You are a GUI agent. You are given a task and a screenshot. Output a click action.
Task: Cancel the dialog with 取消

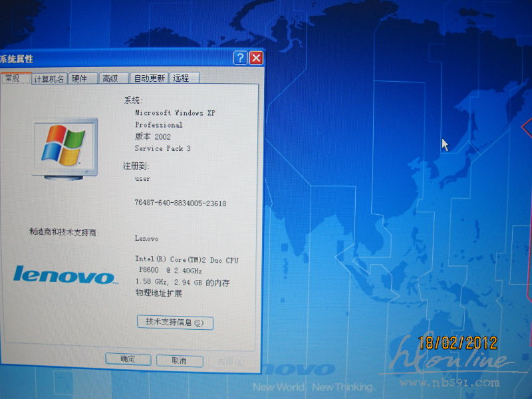tap(180, 360)
